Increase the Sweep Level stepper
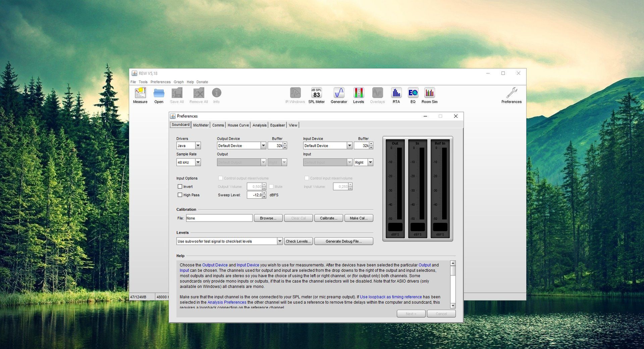The width and height of the screenshot is (644, 349). click(x=264, y=193)
